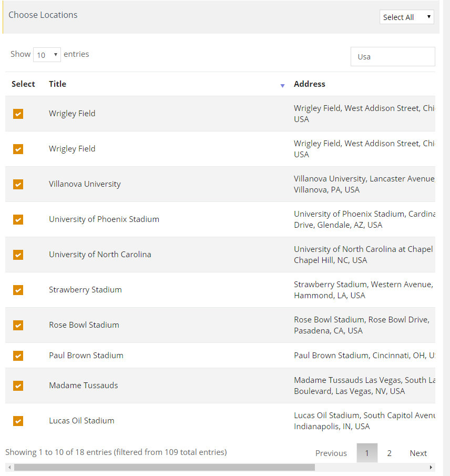Click the horizontal scrollbar left arrow
This screenshot has width=450, height=476.
click(9, 467)
